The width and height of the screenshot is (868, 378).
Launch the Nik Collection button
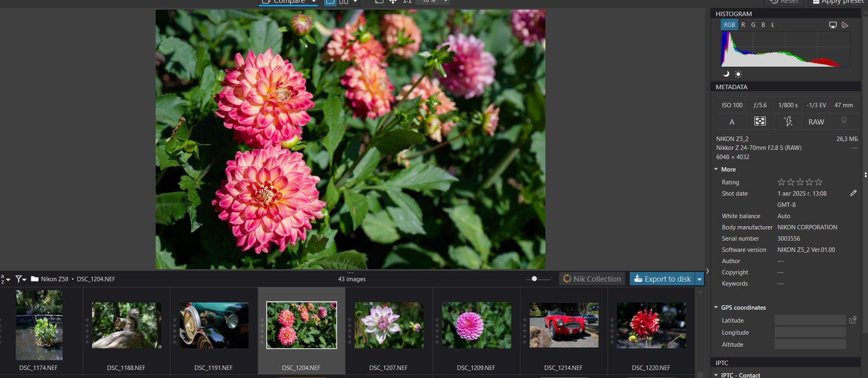click(592, 279)
